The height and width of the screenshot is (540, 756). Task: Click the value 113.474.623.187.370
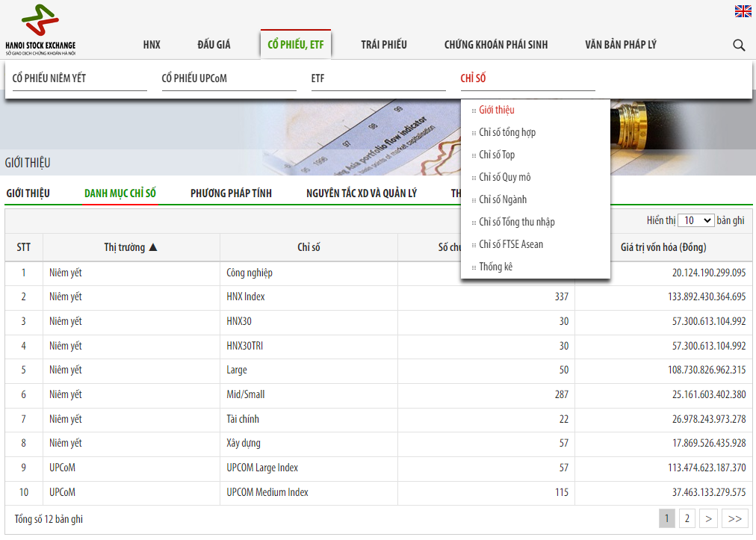click(x=707, y=468)
